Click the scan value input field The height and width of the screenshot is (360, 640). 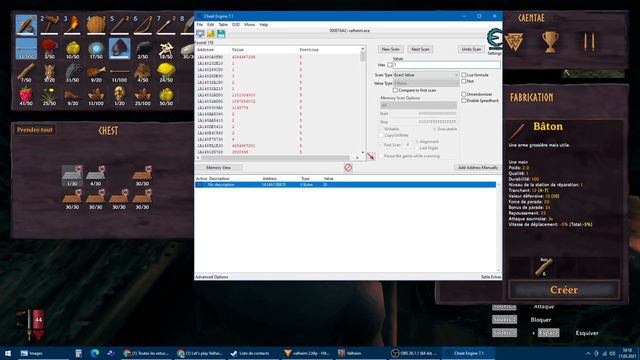point(446,65)
